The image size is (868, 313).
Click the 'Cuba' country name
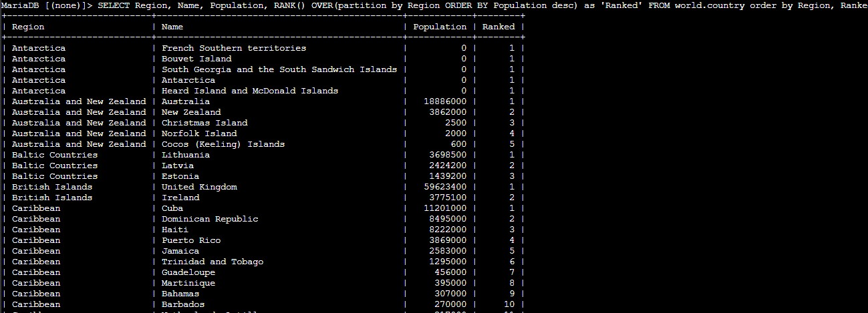[172, 208]
